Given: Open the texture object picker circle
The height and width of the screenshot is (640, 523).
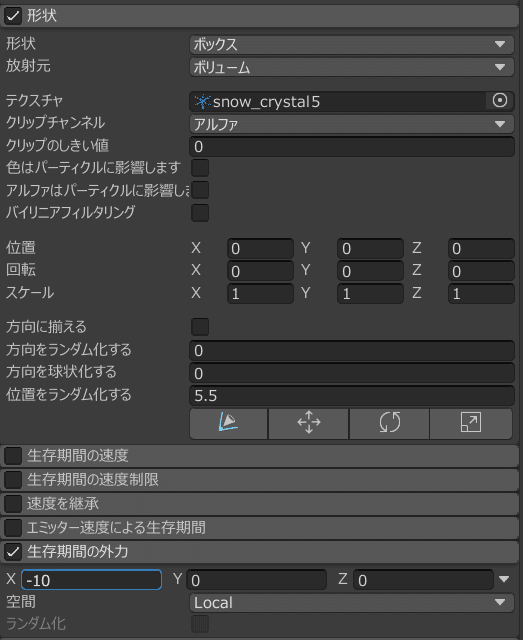Looking at the screenshot, I should [x=500, y=100].
